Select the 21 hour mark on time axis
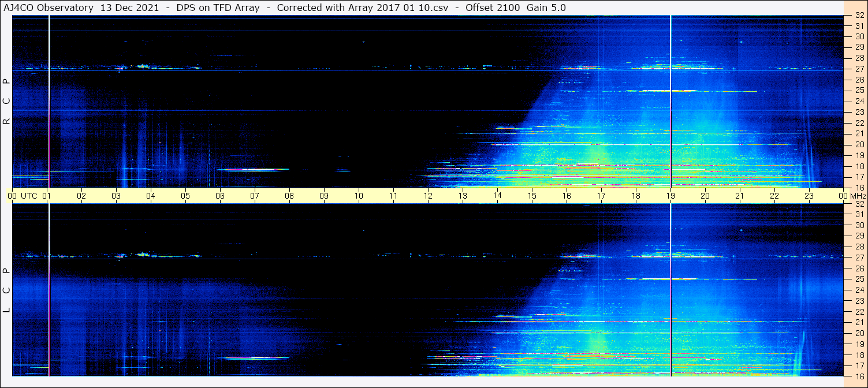This screenshot has width=868, height=388. tap(740, 196)
